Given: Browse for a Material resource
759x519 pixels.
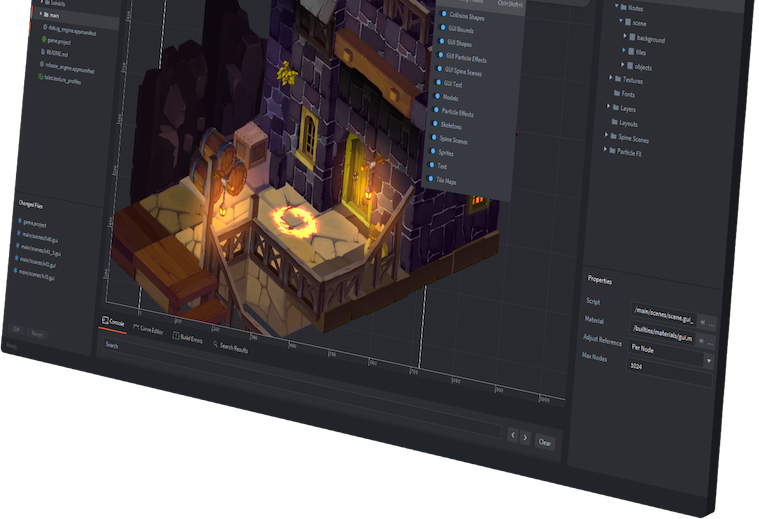Looking at the screenshot, I should pyautogui.click(x=710, y=343).
